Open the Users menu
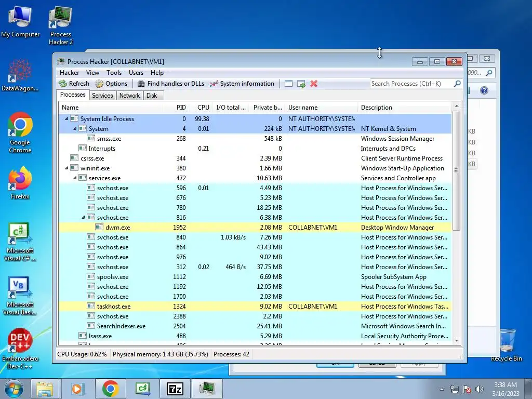Image resolution: width=532 pixels, height=399 pixels. click(x=136, y=73)
